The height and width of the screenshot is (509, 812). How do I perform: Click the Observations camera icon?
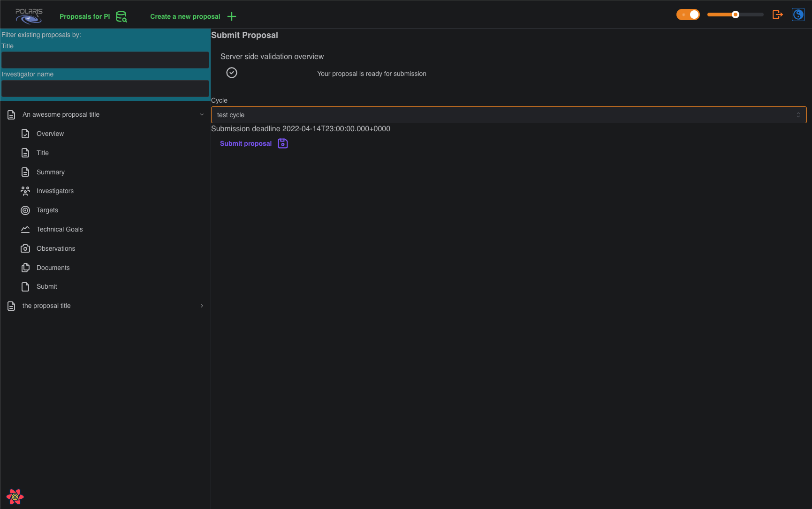[x=25, y=248]
